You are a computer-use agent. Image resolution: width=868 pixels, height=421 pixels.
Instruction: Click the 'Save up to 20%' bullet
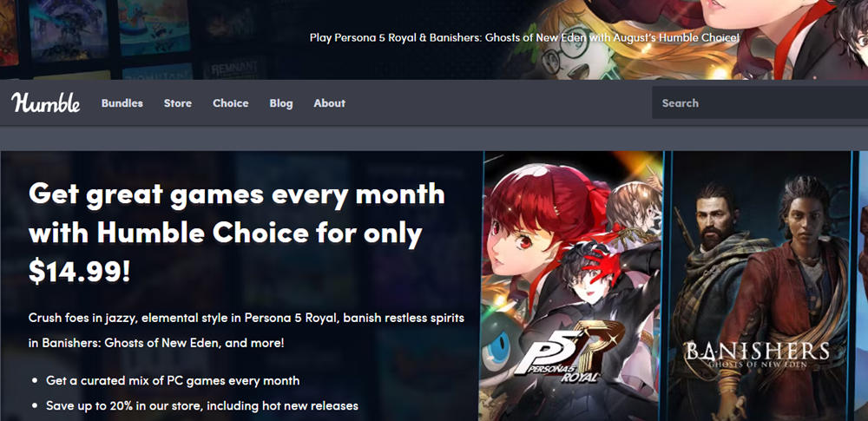click(202, 405)
